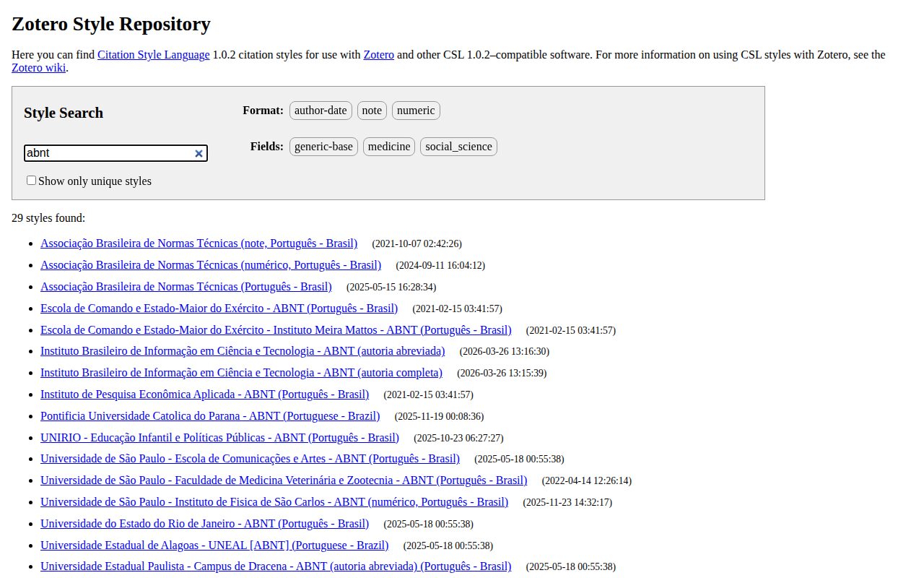Open USP Instituto de Fisica de São Carlos style
Screen dimensions: 924x578
tap(274, 502)
